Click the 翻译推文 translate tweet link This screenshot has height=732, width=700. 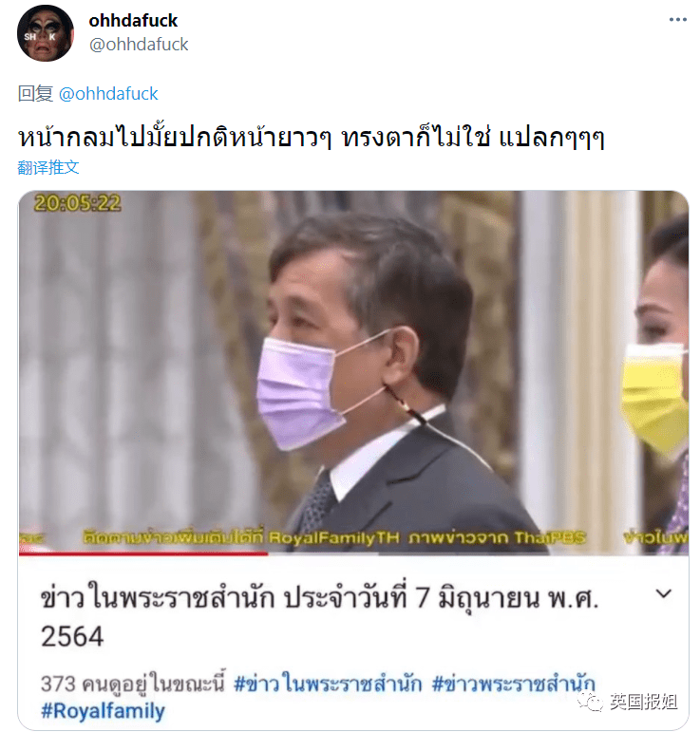48,167
